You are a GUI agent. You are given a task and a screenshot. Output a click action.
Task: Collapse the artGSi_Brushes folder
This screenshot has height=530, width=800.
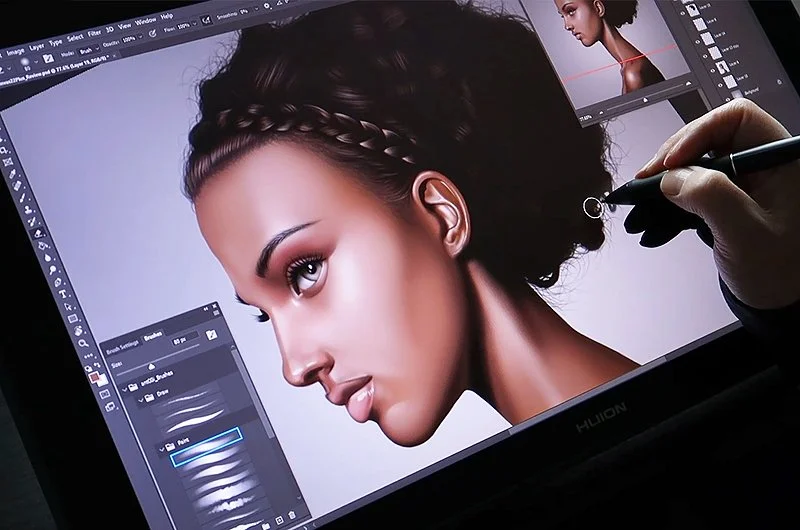pyautogui.click(x=124, y=390)
